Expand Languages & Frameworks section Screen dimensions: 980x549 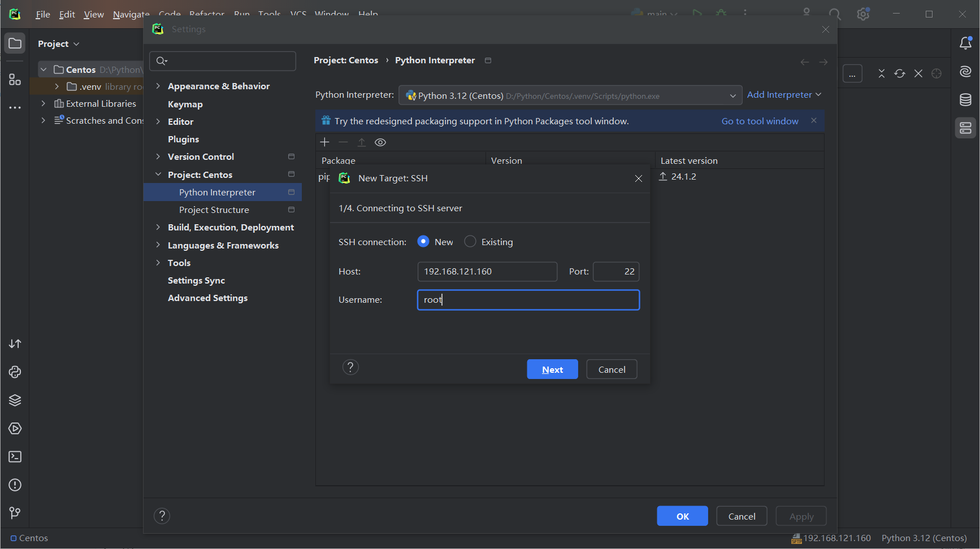(x=158, y=245)
